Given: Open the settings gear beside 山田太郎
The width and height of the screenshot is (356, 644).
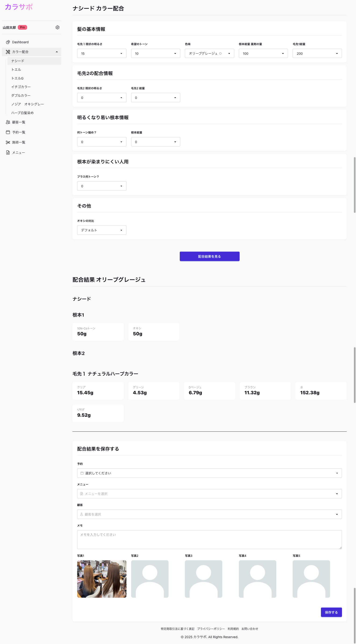Looking at the screenshot, I should [x=58, y=27].
